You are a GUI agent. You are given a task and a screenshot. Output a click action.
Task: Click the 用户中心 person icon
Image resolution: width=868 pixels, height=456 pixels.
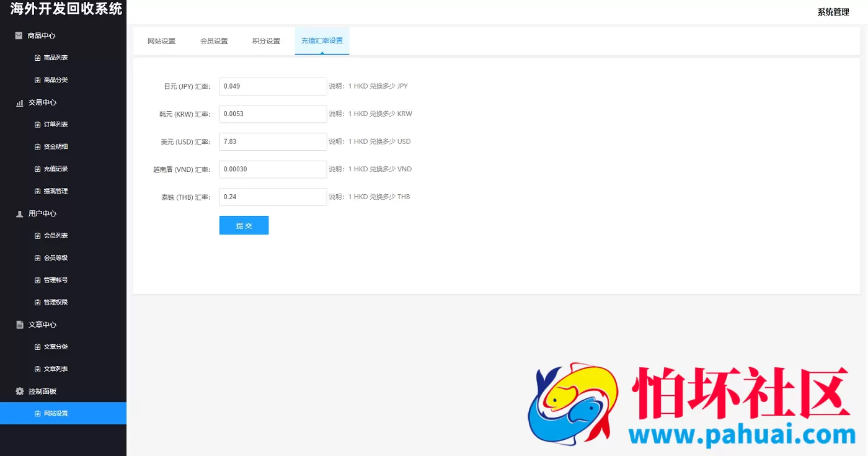tap(19, 213)
